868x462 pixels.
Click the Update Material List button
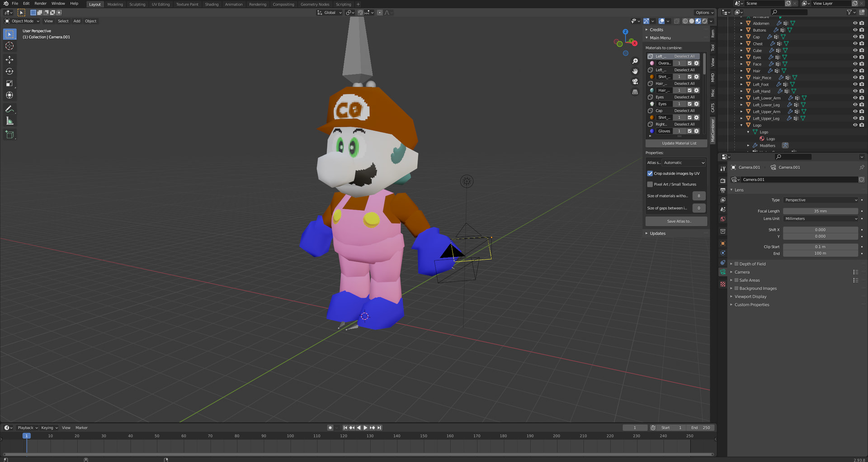pos(676,143)
